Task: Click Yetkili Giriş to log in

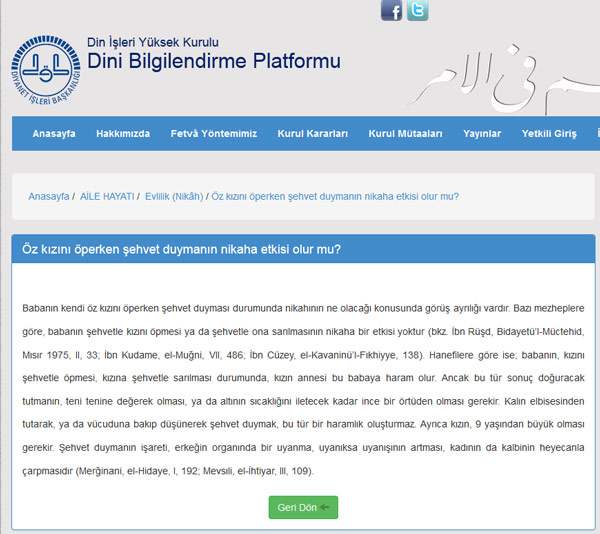Action: (549, 134)
